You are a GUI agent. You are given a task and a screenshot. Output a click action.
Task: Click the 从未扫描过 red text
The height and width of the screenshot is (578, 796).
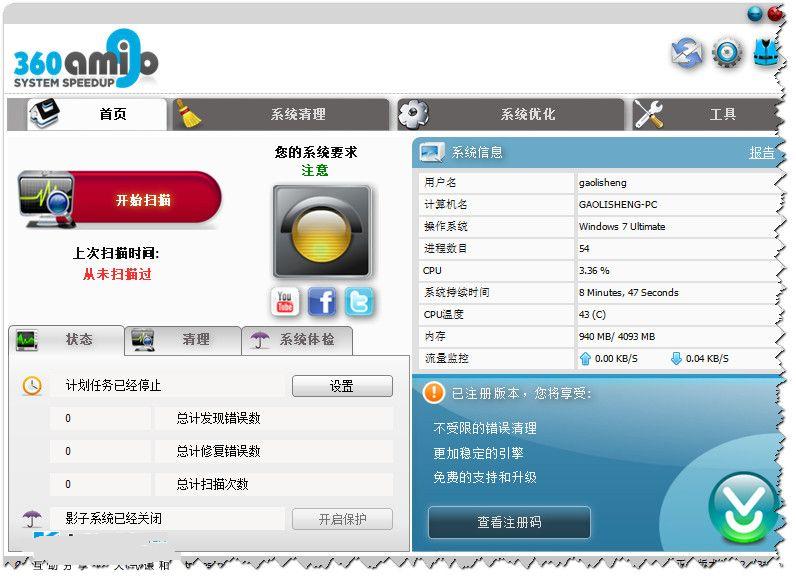coord(117,275)
